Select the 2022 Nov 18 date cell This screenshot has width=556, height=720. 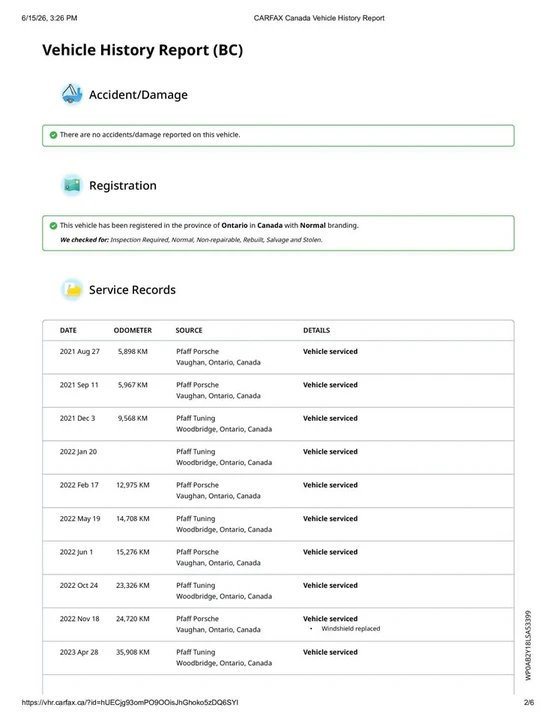tap(79, 619)
